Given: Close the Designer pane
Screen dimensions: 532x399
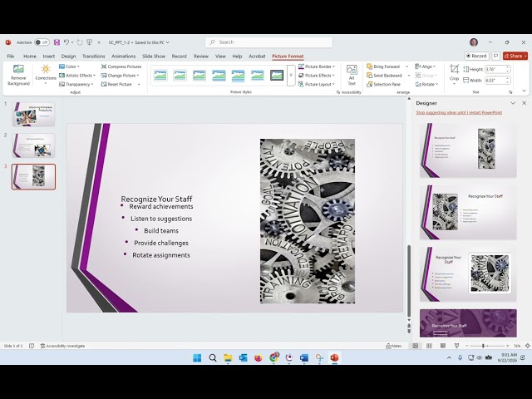Looking at the screenshot, I should pos(525,103).
